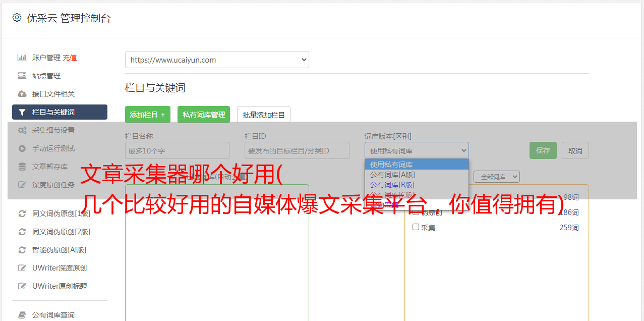644x321 pixels.
Task: Click the green 保存 button
Action: tap(543, 150)
